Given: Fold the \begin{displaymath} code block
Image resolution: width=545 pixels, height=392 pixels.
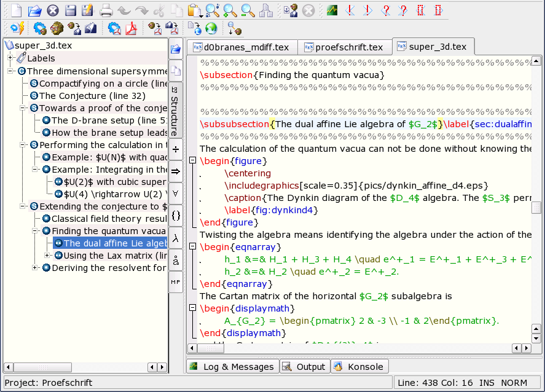Looking at the screenshot, I should [x=192, y=308].
